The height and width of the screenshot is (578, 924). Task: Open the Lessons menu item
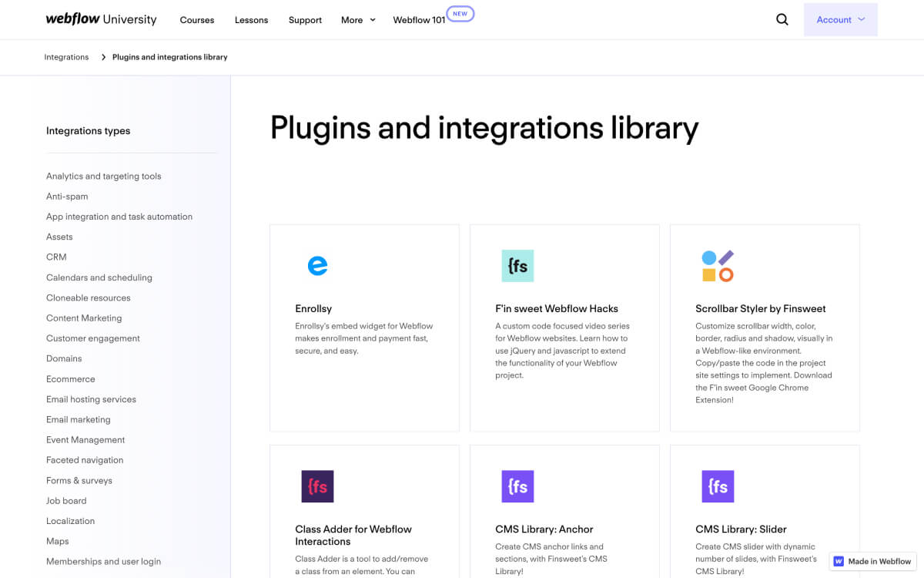251,20
